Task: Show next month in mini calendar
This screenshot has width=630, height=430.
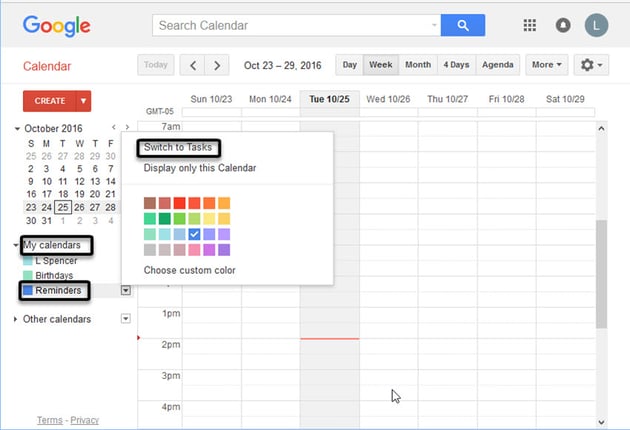Action: (127, 127)
